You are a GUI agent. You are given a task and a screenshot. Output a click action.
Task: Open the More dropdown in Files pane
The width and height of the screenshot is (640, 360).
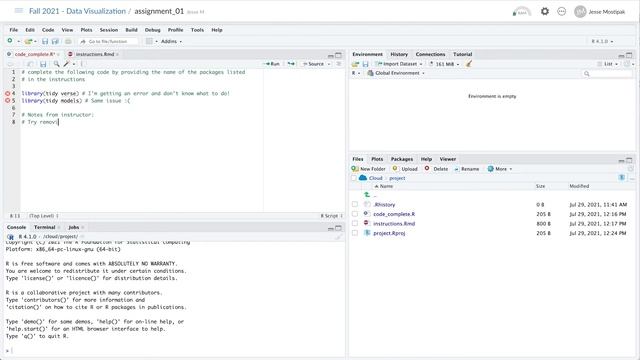[500, 169]
